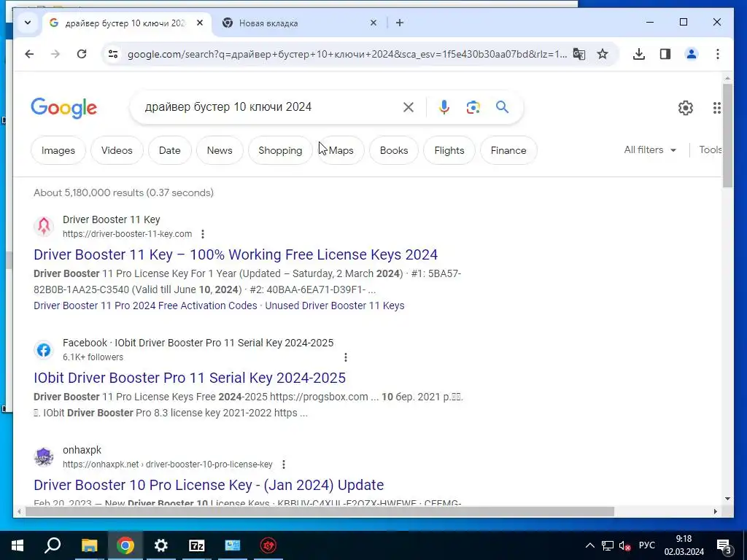
Task: Filter results by News
Action: tap(220, 150)
